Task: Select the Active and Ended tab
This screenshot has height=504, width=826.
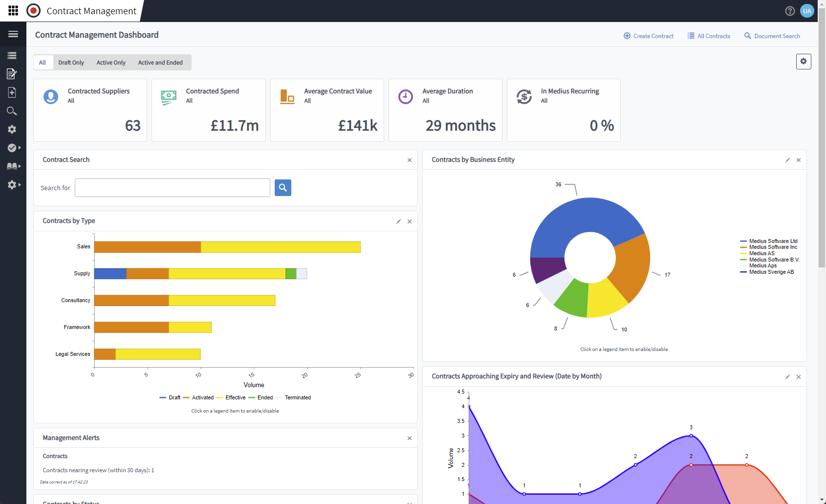Action: click(x=160, y=63)
